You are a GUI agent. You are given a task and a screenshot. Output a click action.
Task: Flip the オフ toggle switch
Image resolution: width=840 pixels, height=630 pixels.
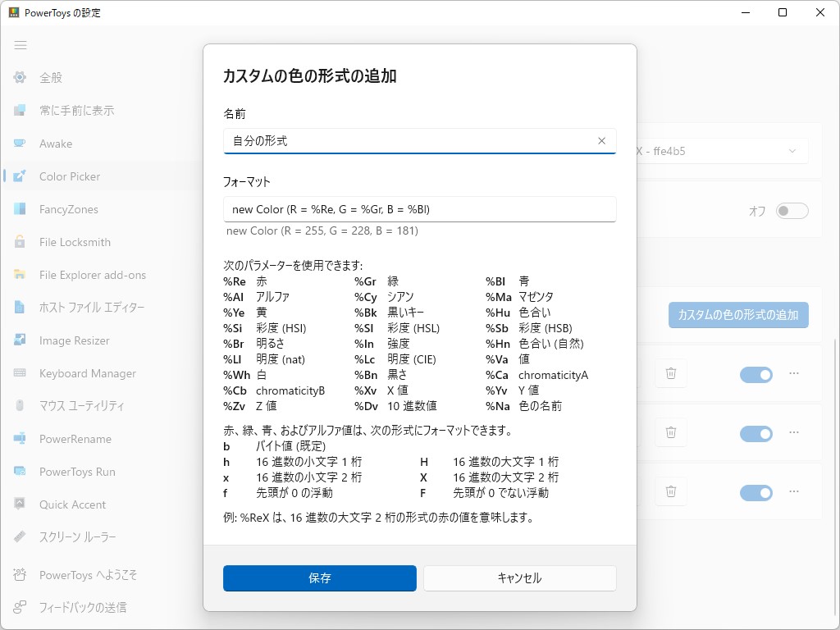(x=792, y=210)
